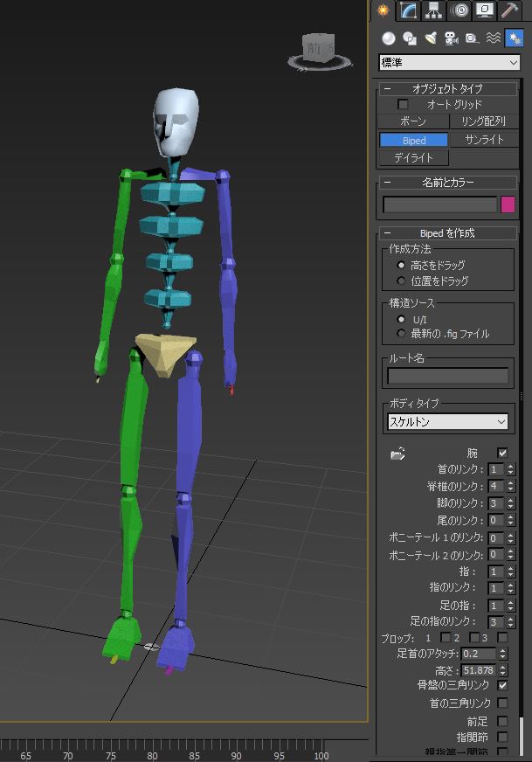Select the Lights category icon
Viewport: 532px width, 762px height.
coord(431,38)
